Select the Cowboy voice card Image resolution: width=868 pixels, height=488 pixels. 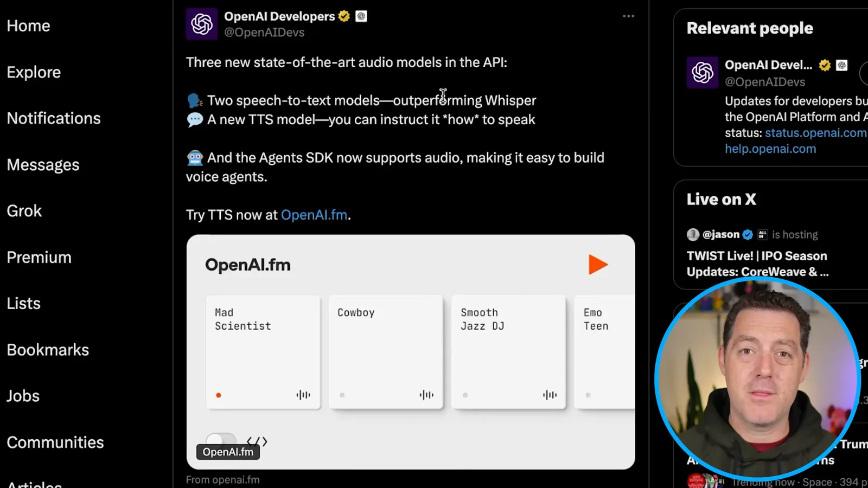coord(386,352)
